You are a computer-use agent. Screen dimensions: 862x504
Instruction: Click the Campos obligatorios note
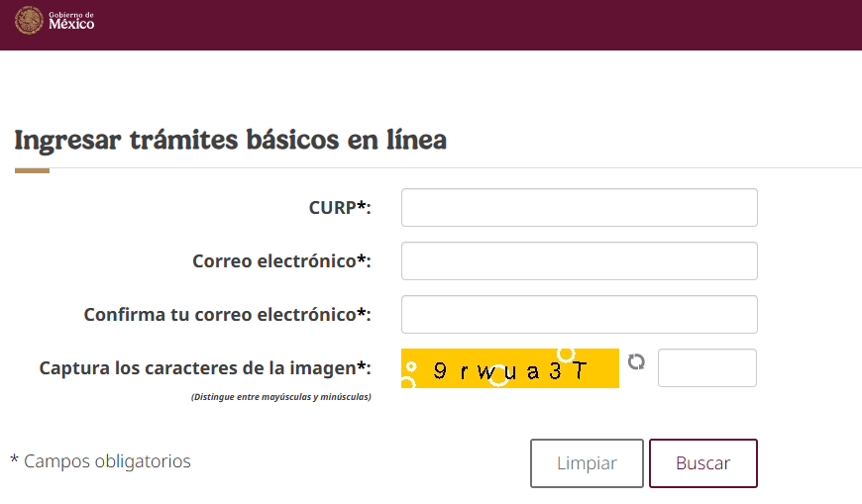101,461
